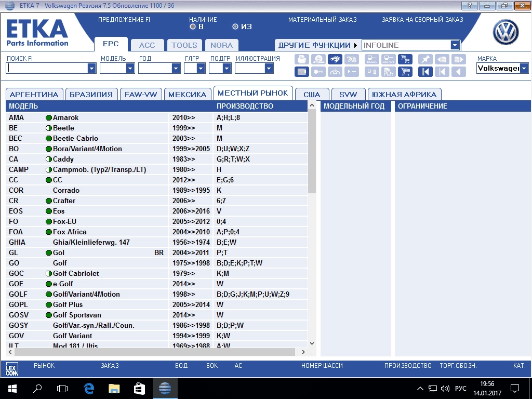This screenshot has width=532, height=399.
Task: Select the БРАЗИЛИЯ market tab
Action: click(x=91, y=95)
